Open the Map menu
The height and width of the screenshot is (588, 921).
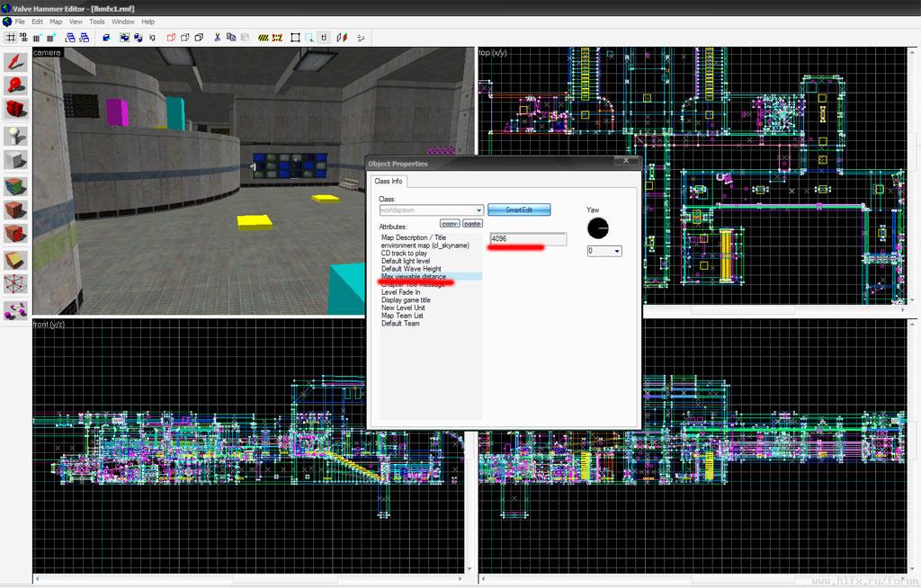pyautogui.click(x=56, y=22)
